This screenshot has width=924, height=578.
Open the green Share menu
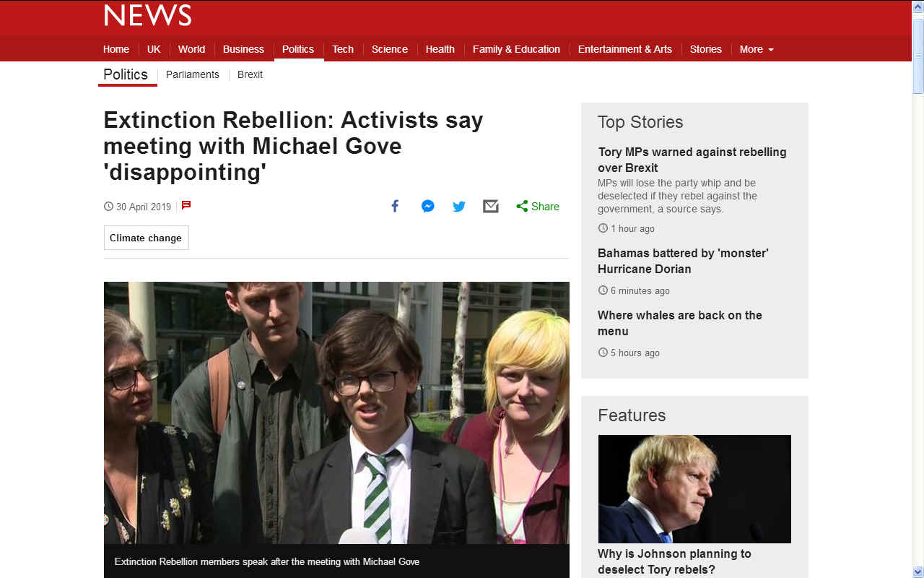click(x=538, y=207)
